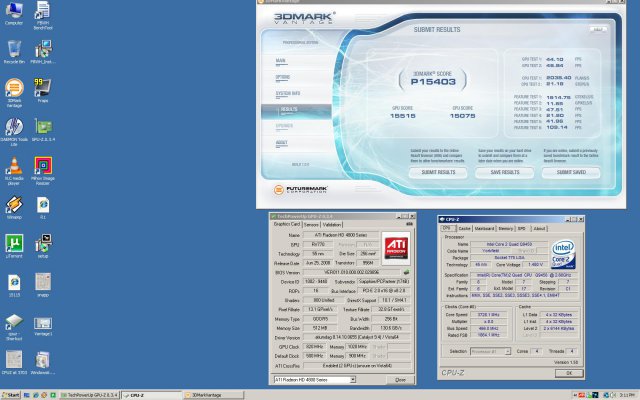
Task: Open the Computer desktop icon
Action: tap(14, 13)
